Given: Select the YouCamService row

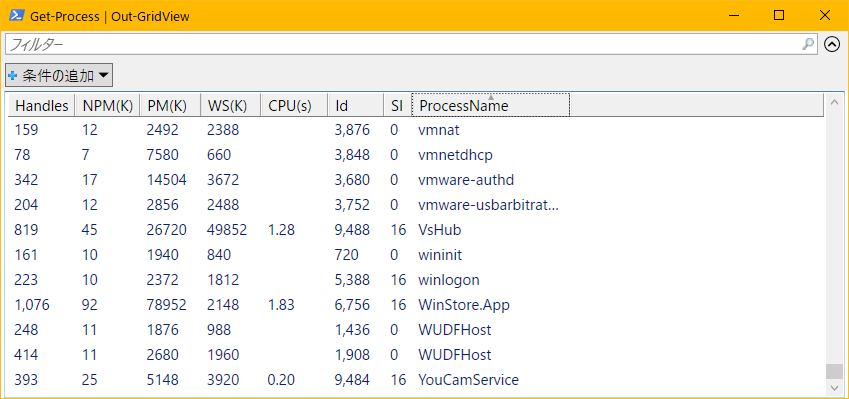Looking at the screenshot, I should coord(417,380).
